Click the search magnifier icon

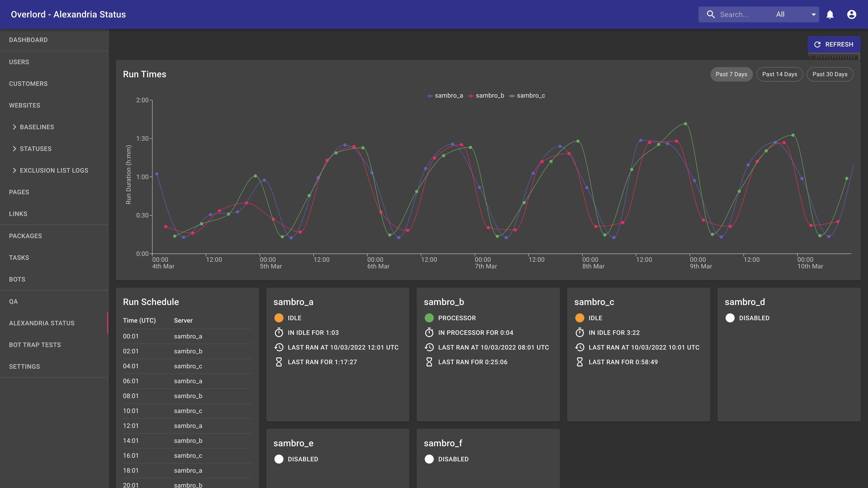[x=711, y=14]
